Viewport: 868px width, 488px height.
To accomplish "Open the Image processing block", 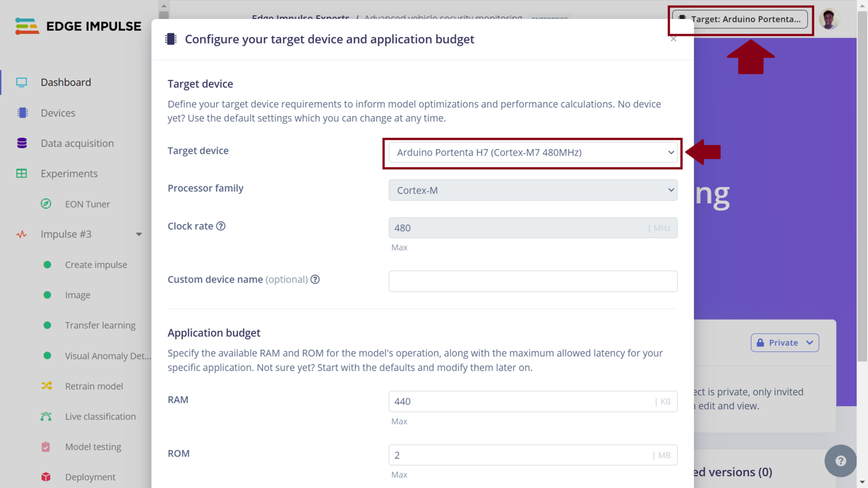I will tap(78, 295).
